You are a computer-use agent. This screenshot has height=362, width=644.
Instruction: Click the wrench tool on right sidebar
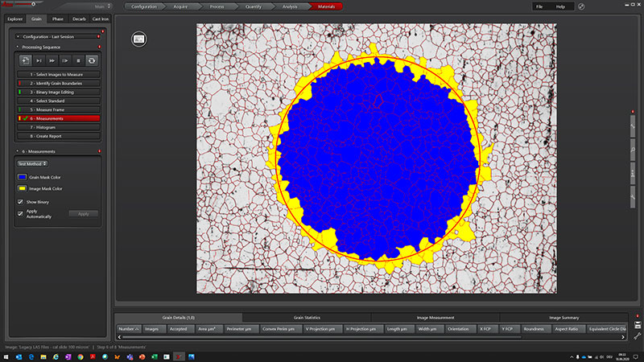tap(634, 195)
